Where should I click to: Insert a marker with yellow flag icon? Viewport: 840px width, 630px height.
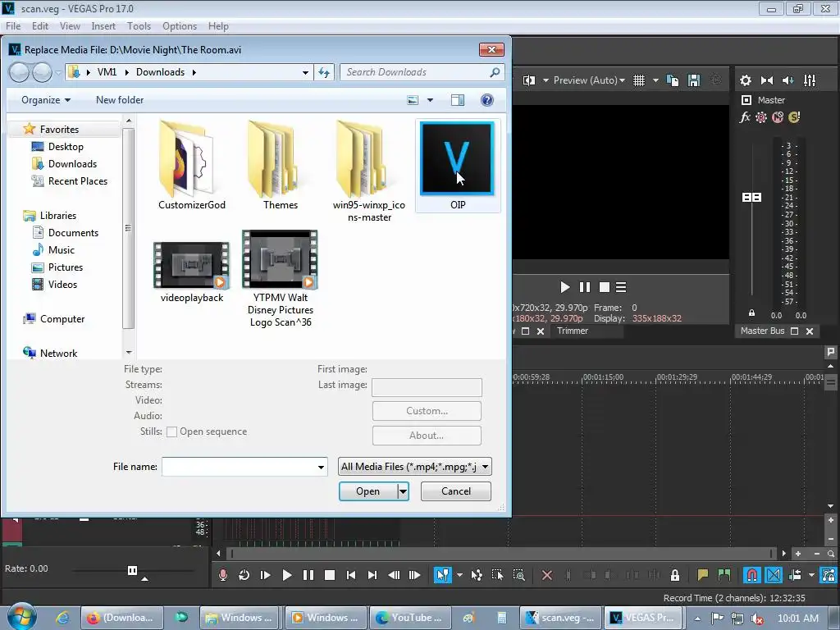coord(702,575)
